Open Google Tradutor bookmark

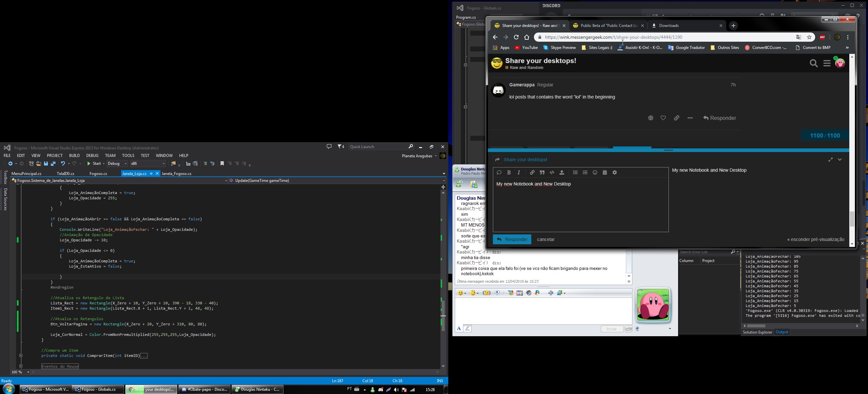[x=687, y=48]
